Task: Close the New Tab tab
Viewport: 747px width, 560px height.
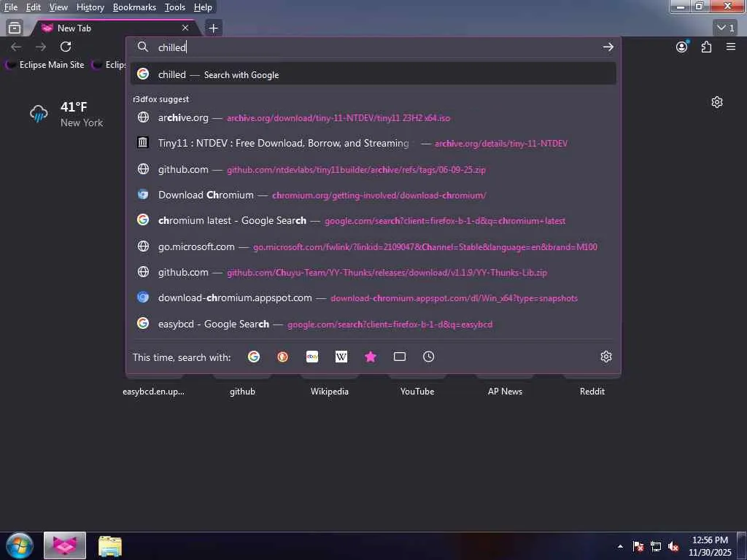Action: (x=185, y=28)
